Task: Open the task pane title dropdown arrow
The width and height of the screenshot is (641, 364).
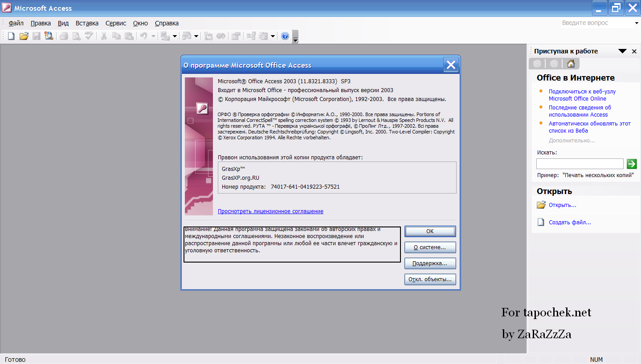Action: pyautogui.click(x=622, y=51)
